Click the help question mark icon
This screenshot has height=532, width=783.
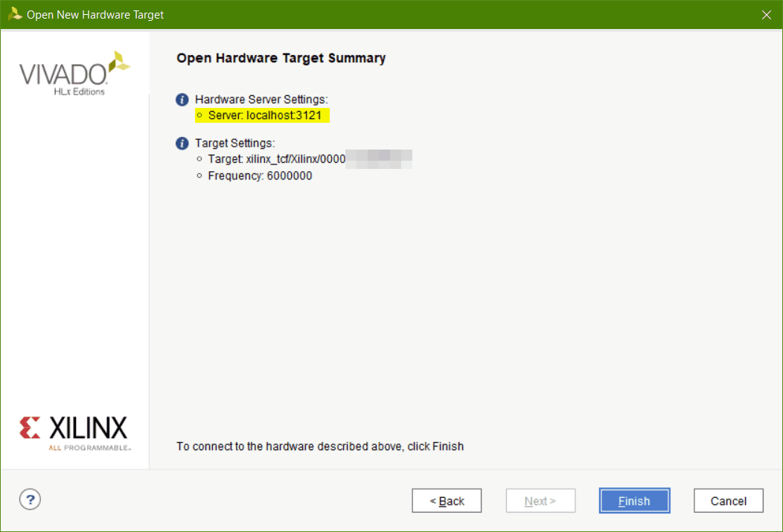click(30, 499)
